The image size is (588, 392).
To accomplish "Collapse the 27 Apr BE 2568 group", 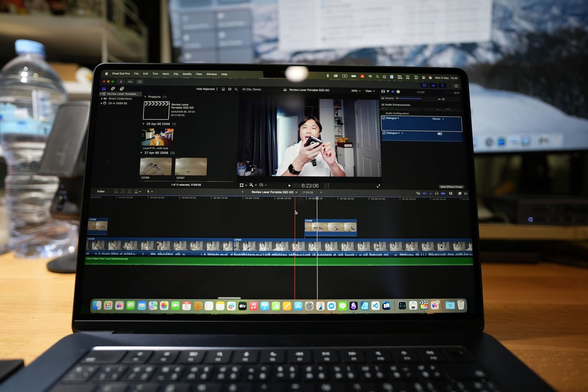I will [141, 153].
